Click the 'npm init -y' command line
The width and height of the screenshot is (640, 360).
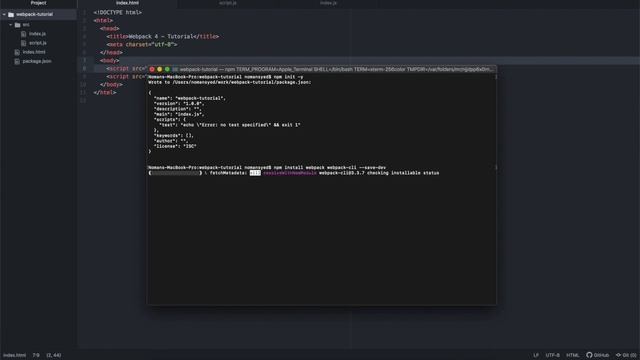226,77
